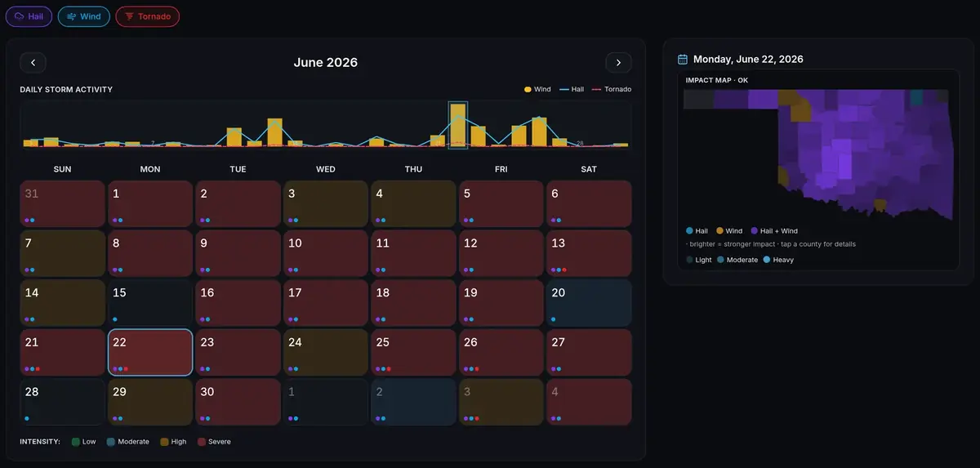Select June 24 calendar day

(x=326, y=352)
